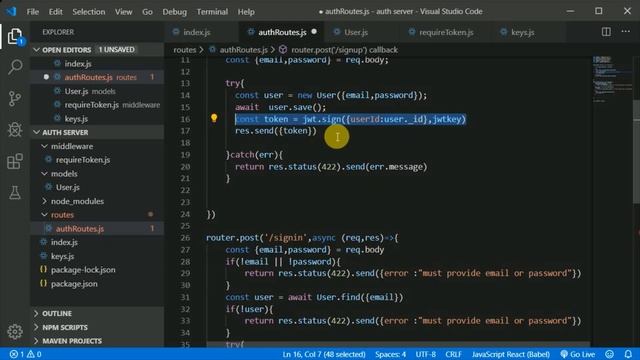Screen dimensions: 640x360
Task: Open requireToken.js middleware in Open Editors
Action: pos(97,105)
